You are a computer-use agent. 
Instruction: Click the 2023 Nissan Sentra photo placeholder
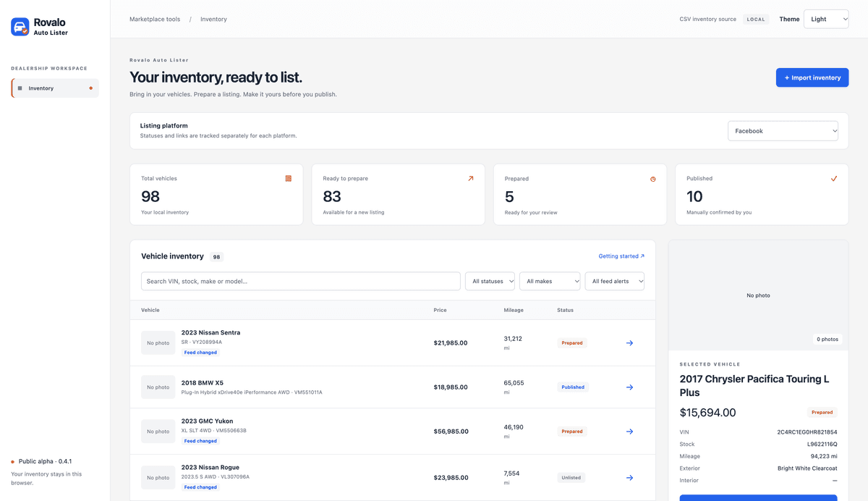click(x=158, y=343)
